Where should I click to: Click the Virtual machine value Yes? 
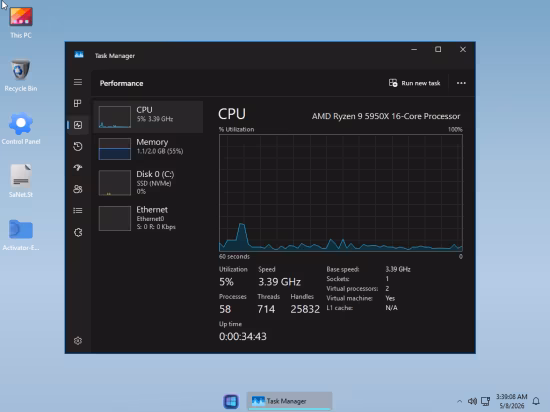(390, 298)
